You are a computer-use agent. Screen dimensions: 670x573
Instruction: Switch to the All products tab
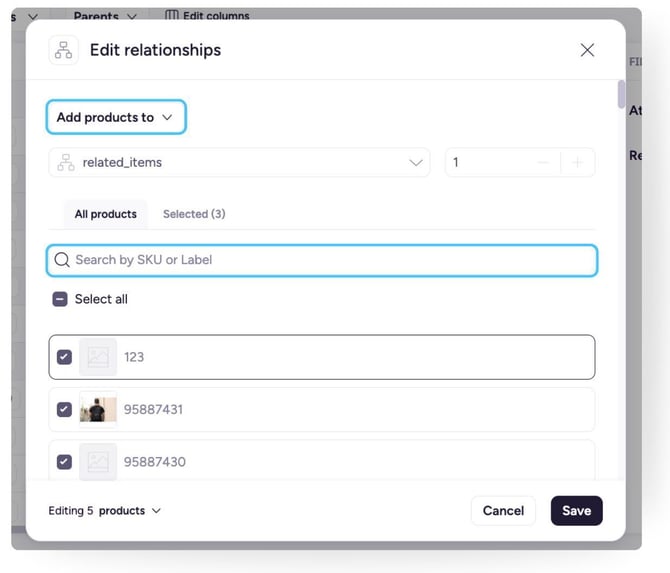(105, 214)
